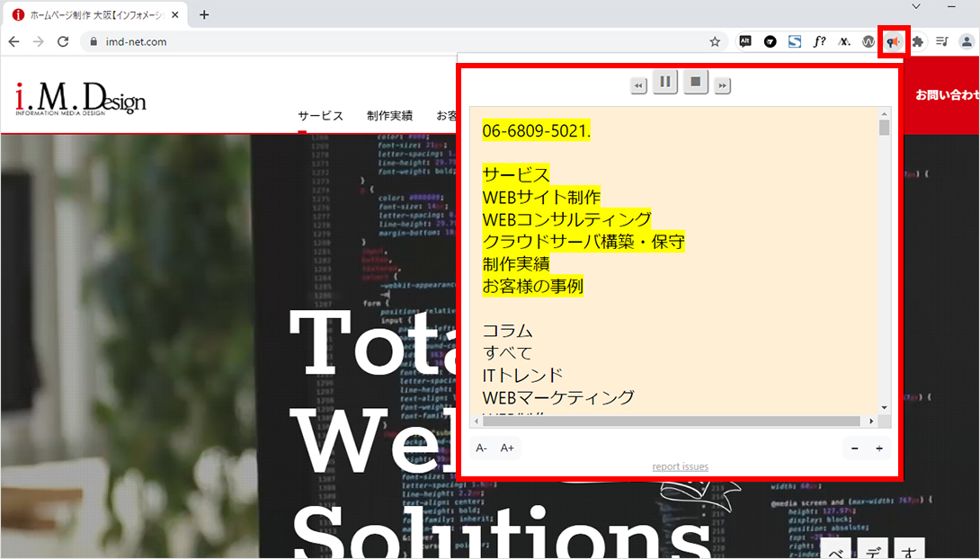
Task: Open the サービス navigation menu item
Action: (321, 116)
